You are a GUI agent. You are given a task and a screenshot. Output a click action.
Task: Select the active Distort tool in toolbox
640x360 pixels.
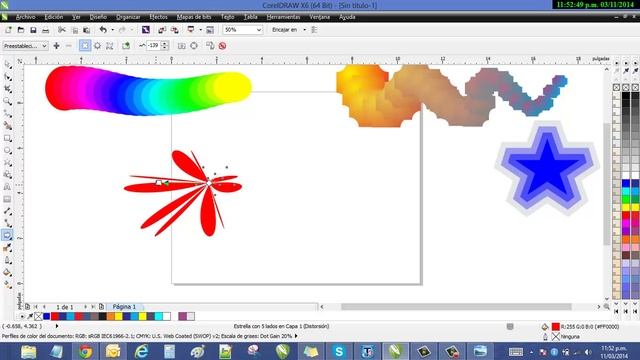[7, 235]
